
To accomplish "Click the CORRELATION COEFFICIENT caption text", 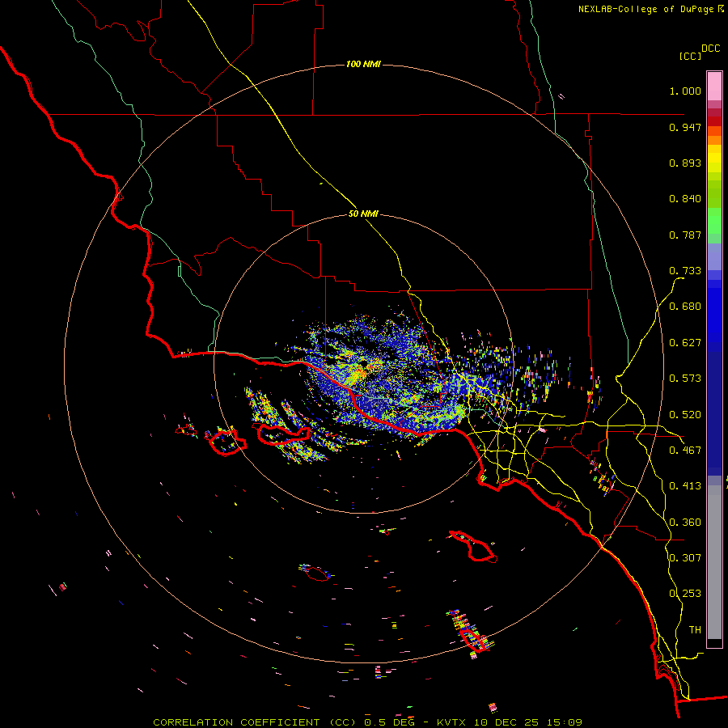I will pyautogui.click(x=236, y=722).
